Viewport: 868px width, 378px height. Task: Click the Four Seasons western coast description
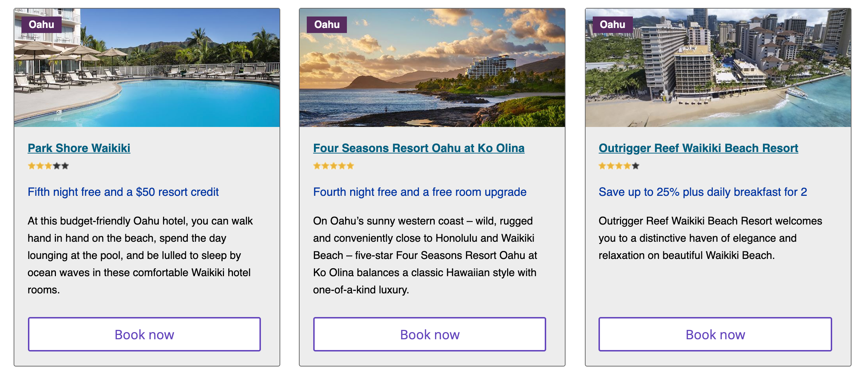pos(425,255)
